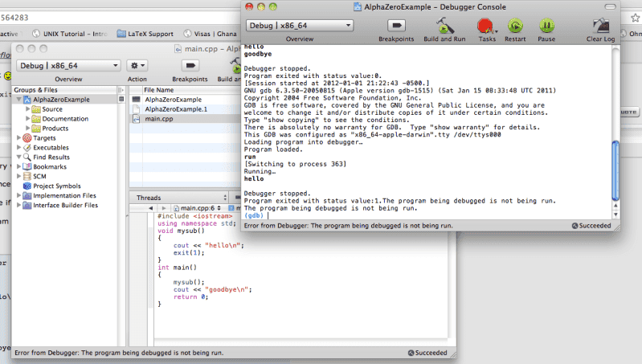Open the LaTeX Support bookmark
Viewport: 642px width, 364px height.
click(149, 34)
